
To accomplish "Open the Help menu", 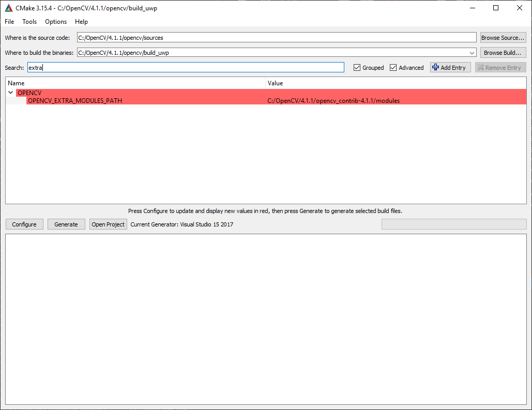I will [82, 22].
